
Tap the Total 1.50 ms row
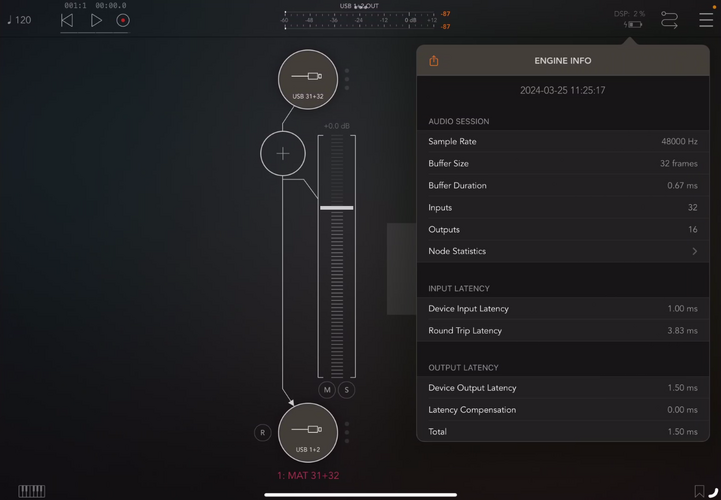(x=563, y=431)
